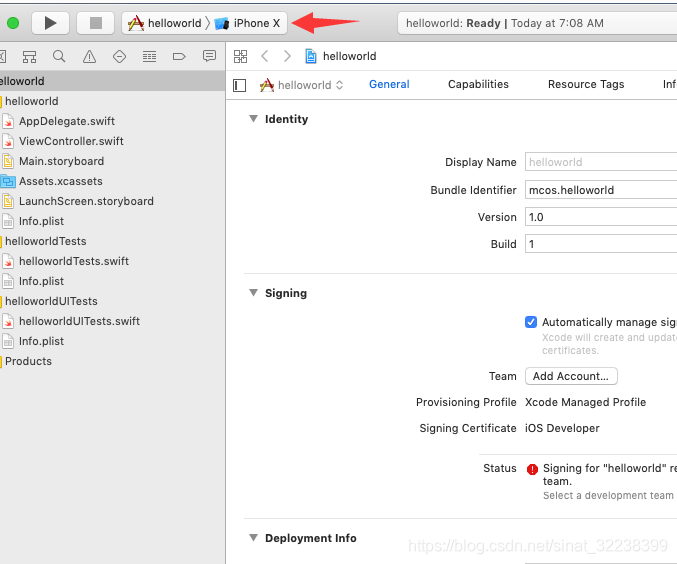Click the red signing error status icon
This screenshot has height=564, width=677.
click(x=532, y=469)
